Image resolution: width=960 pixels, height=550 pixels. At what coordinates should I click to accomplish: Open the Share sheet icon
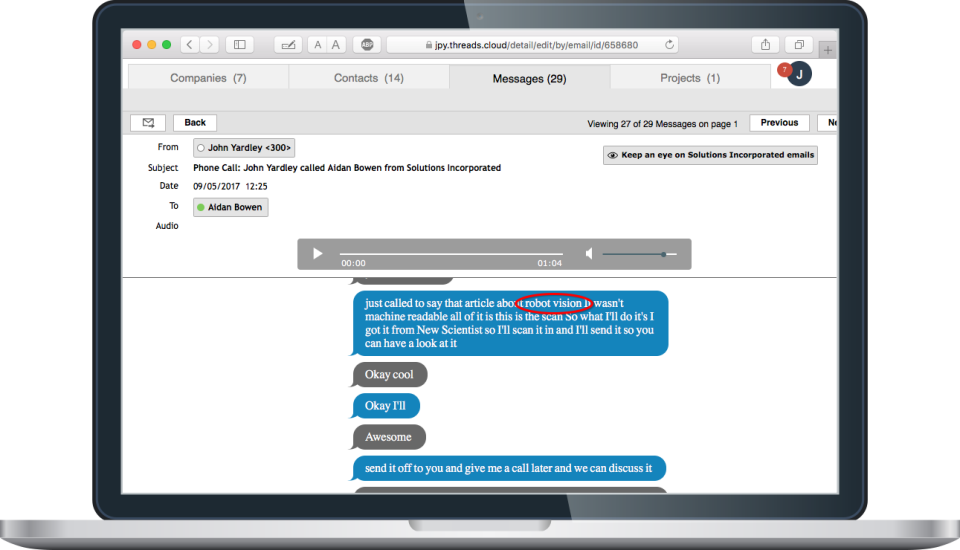(x=765, y=45)
